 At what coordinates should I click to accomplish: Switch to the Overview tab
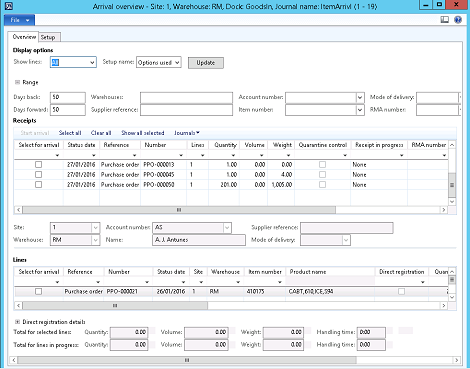24,37
